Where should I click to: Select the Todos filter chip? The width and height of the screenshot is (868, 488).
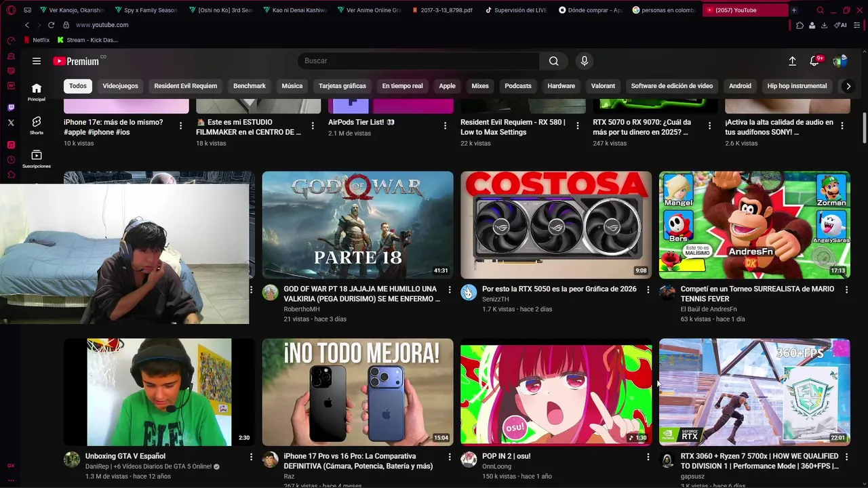pos(78,86)
